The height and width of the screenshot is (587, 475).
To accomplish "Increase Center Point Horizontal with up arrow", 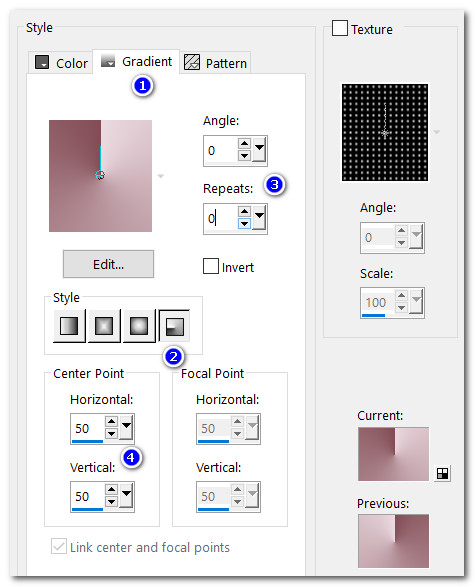I will coord(112,422).
